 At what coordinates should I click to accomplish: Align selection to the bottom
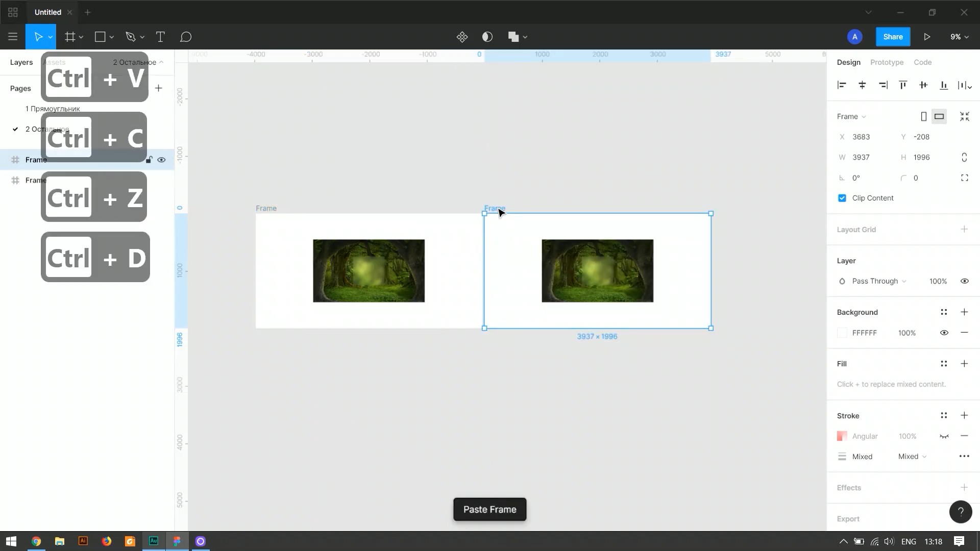tap(944, 85)
